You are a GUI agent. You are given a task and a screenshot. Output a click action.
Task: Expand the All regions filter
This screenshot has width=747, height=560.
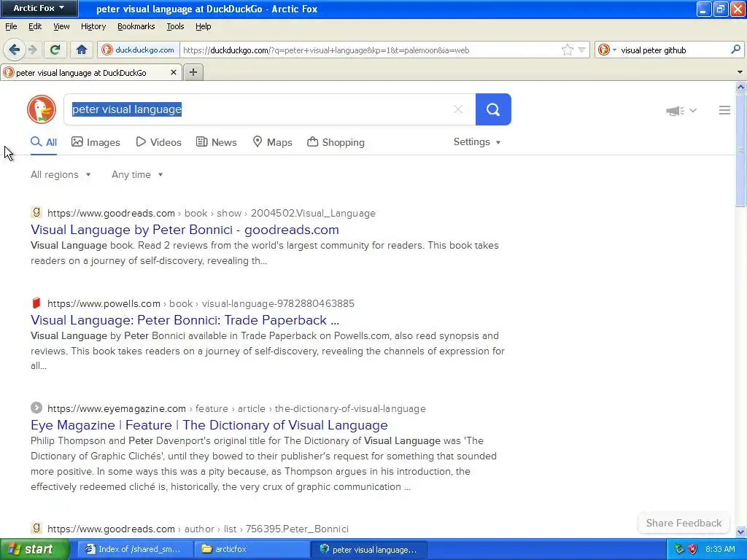(x=61, y=175)
